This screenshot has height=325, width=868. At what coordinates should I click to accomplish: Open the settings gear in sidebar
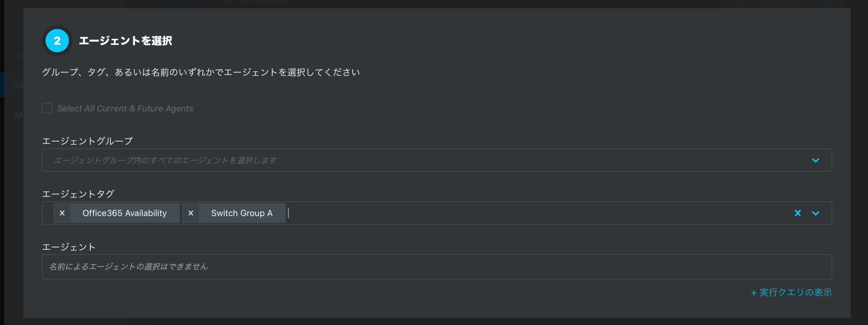pyautogui.click(x=19, y=115)
